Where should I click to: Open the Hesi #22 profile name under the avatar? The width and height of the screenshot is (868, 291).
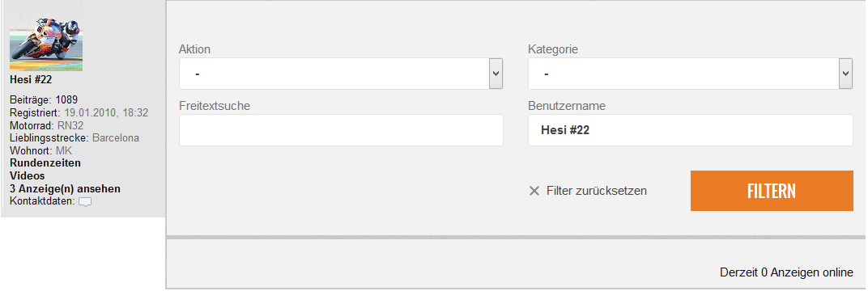[31, 79]
